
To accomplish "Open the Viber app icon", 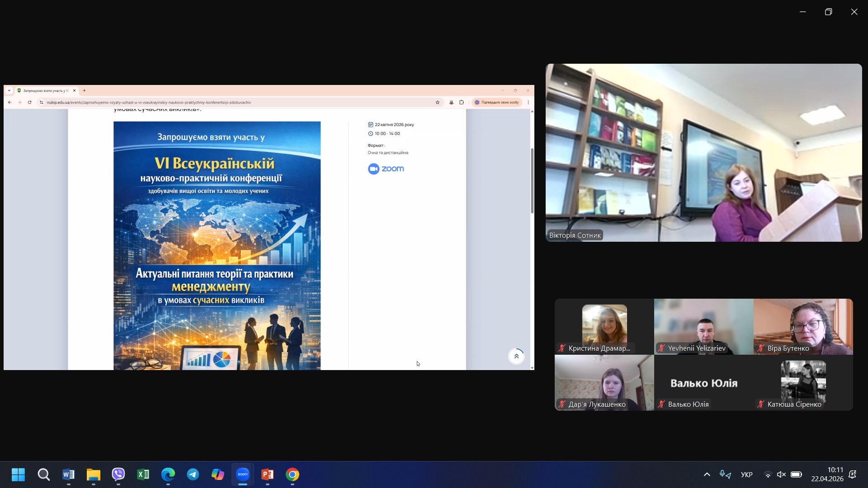I will (118, 474).
